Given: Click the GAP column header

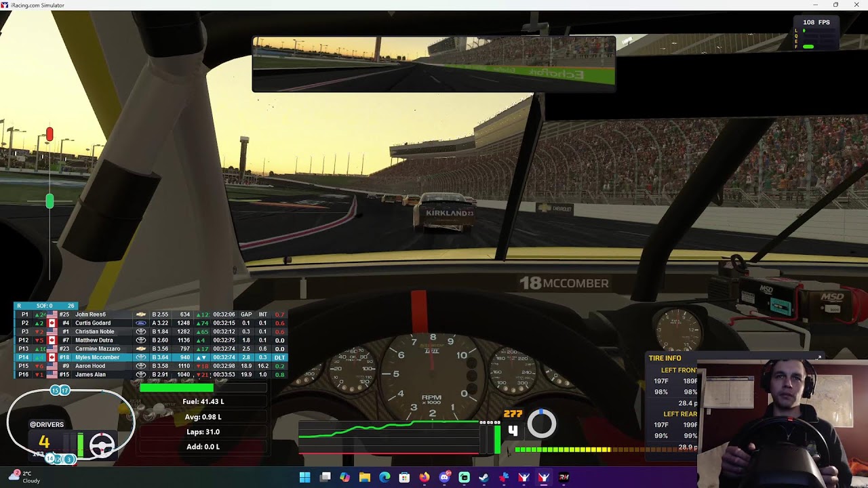Looking at the screenshot, I should pos(246,314).
